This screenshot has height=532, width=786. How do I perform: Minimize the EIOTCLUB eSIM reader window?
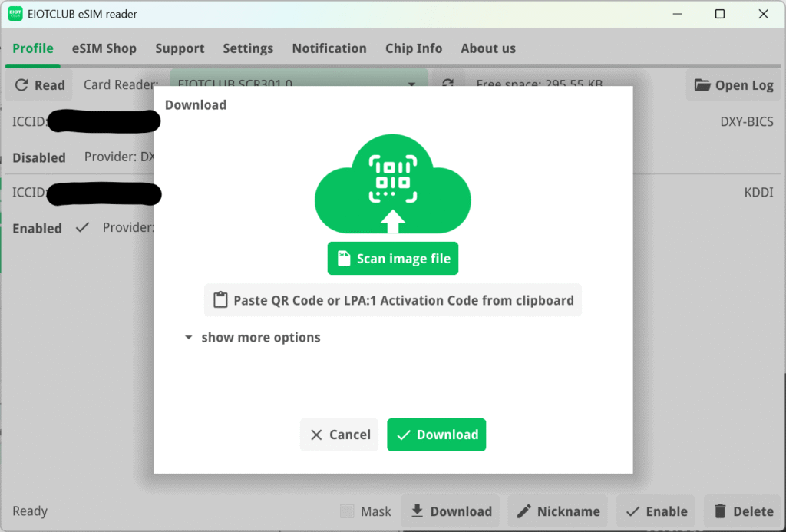[677, 14]
